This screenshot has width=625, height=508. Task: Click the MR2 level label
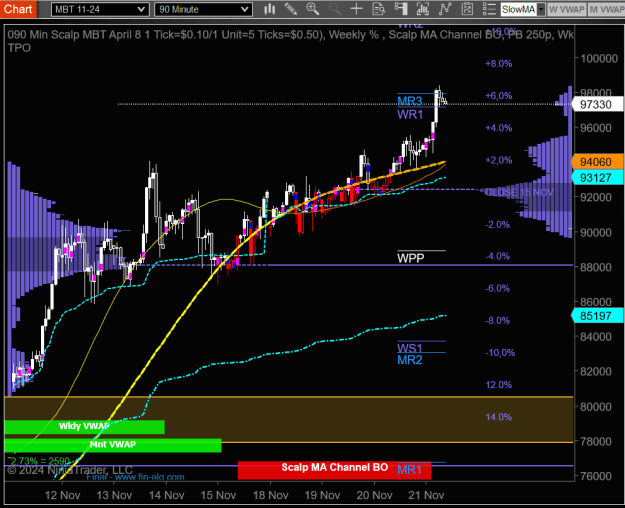410,360
